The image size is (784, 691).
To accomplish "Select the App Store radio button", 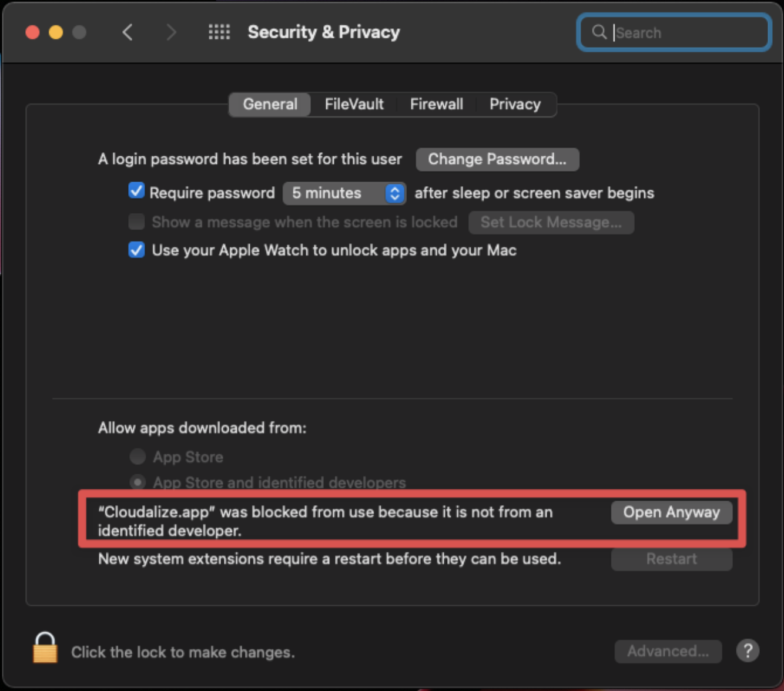I will point(138,456).
